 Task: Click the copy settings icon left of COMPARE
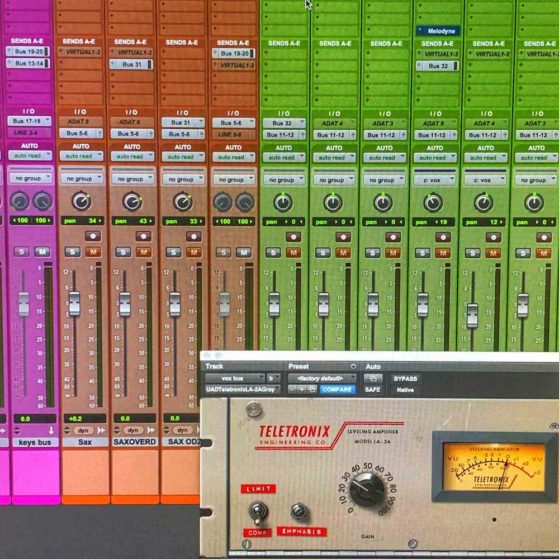point(312,390)
